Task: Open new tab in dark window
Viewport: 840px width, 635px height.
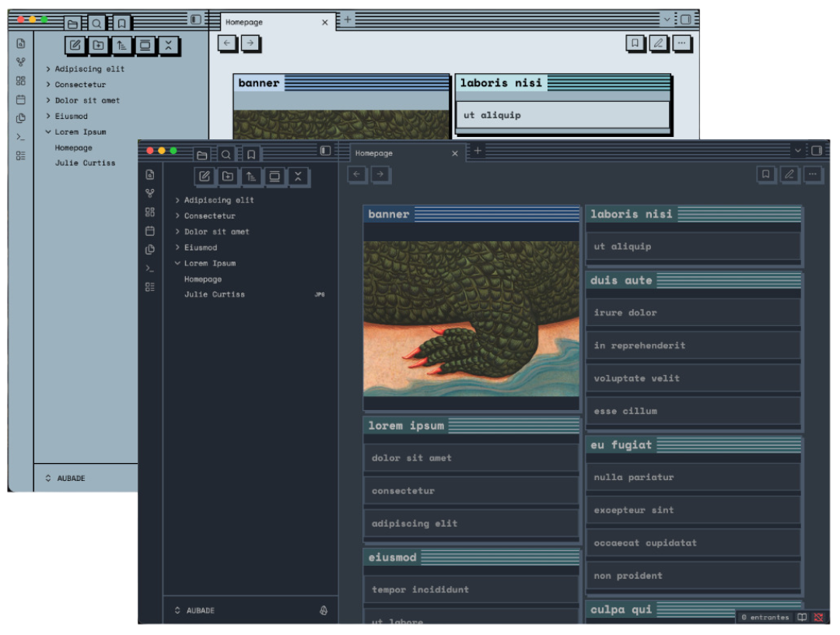Action: pyautogui.click(x=478, y=151)
